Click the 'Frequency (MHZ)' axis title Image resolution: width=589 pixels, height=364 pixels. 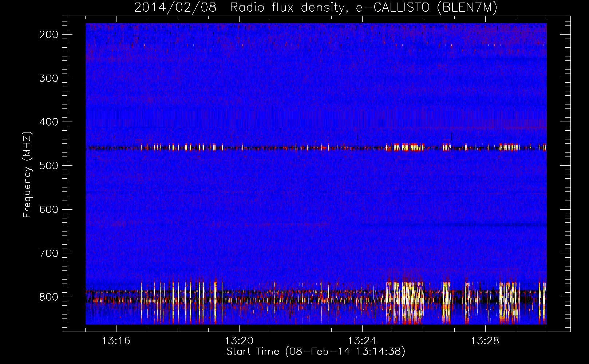[x=27, y=174]
